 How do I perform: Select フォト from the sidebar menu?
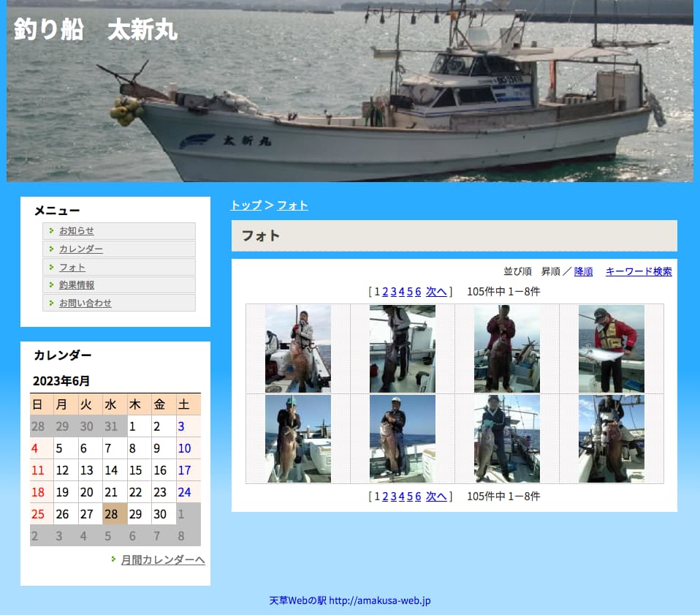click(x=72, y=267)
